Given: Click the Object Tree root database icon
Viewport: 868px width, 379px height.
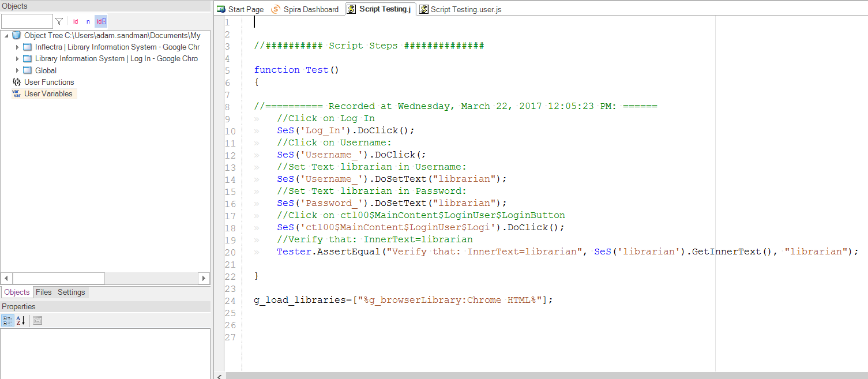Looking at the screenshot, I should [16, 35].
